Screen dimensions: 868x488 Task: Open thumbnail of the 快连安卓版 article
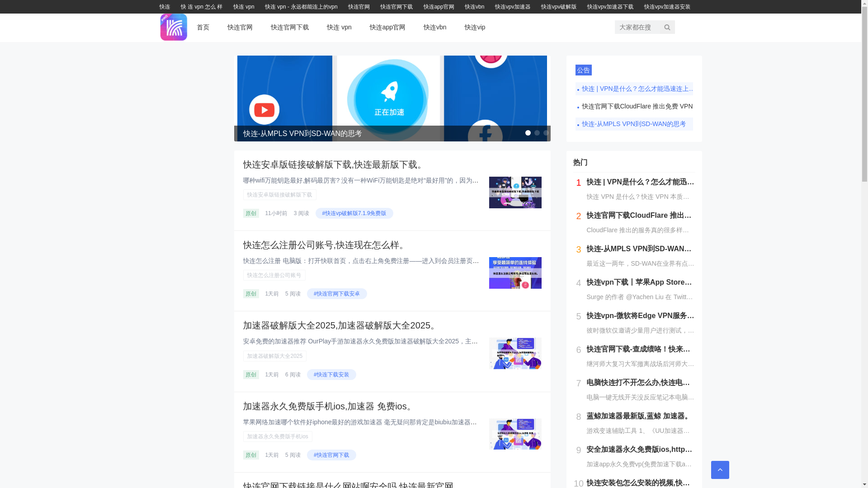[515, 192]
